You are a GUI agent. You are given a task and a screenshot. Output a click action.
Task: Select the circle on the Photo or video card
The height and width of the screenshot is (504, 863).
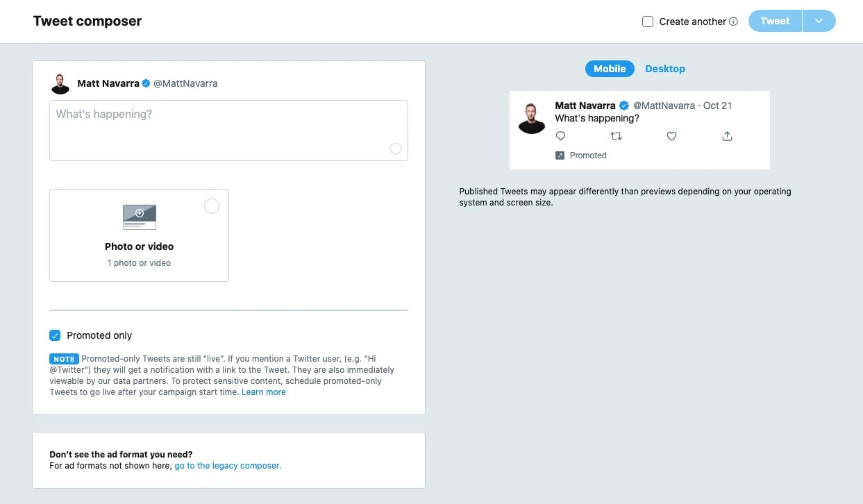[x=211, y=206]
